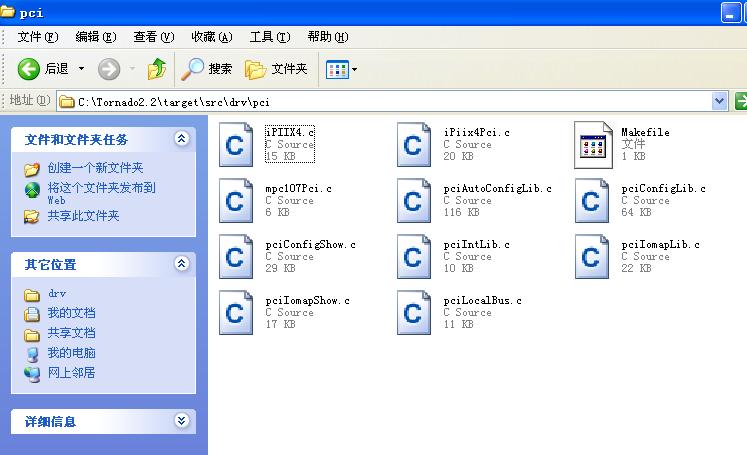The height and width of the screenshot is (455, 747).
Task: Open the 帮助(H) menu
Action: [328, 37]
